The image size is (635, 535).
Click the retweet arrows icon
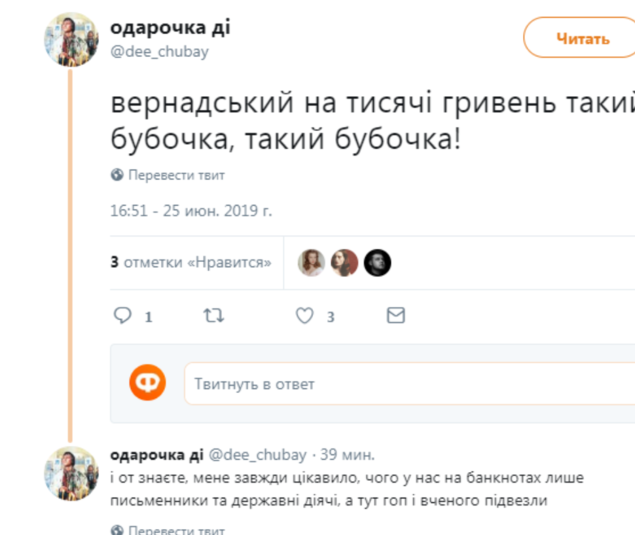point(214,316)
